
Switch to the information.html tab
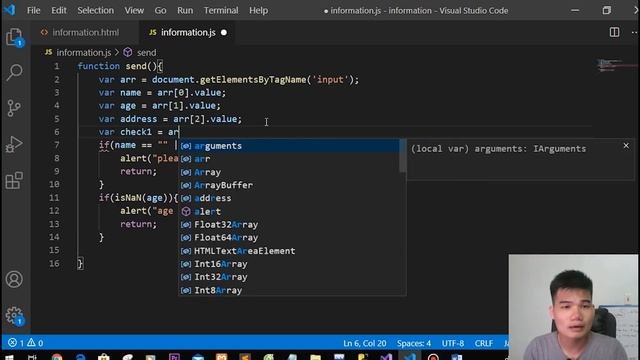pos(84,32)
